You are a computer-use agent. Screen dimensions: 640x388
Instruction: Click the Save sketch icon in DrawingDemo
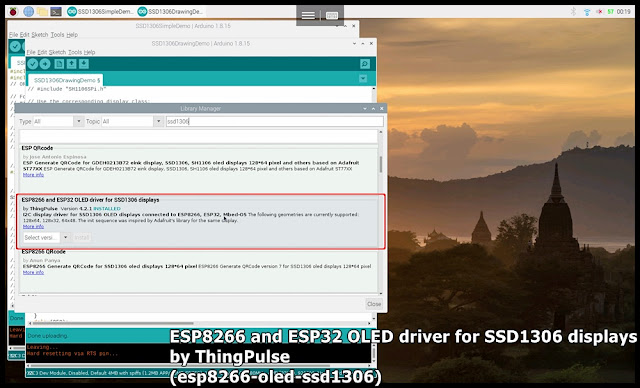(x=84, y=64)
